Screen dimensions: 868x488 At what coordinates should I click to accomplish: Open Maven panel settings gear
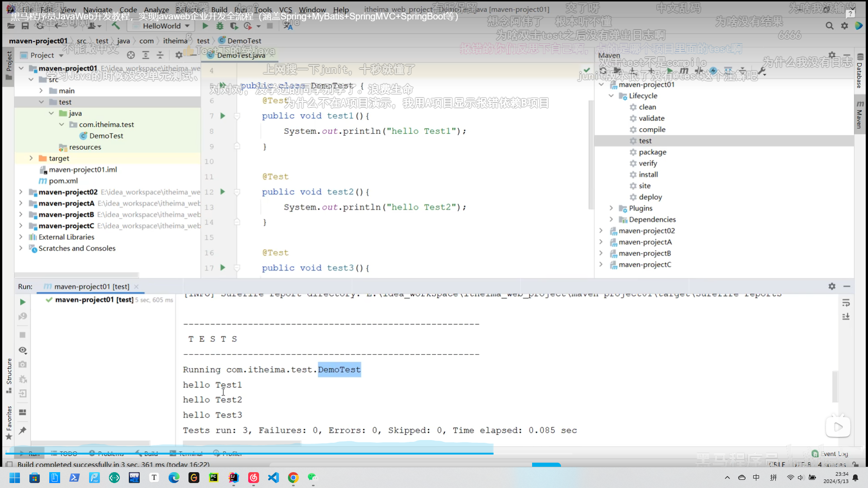(x=832, y=55)
